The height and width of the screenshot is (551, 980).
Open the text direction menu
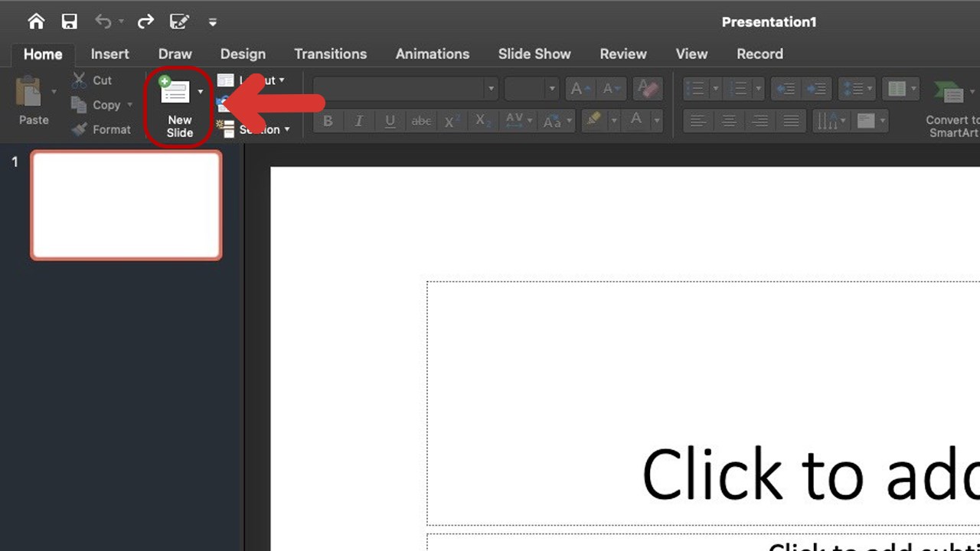830,121
